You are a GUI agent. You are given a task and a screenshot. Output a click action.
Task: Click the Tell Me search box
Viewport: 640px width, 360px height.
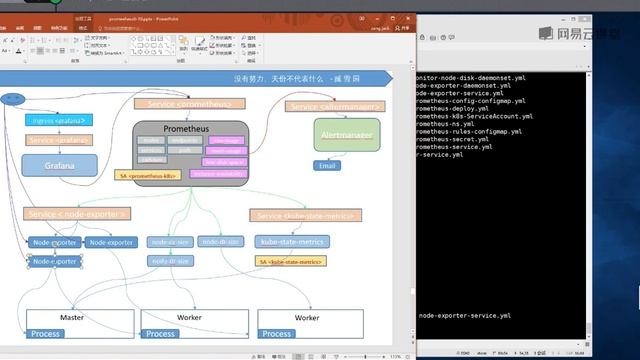point(121,29)
